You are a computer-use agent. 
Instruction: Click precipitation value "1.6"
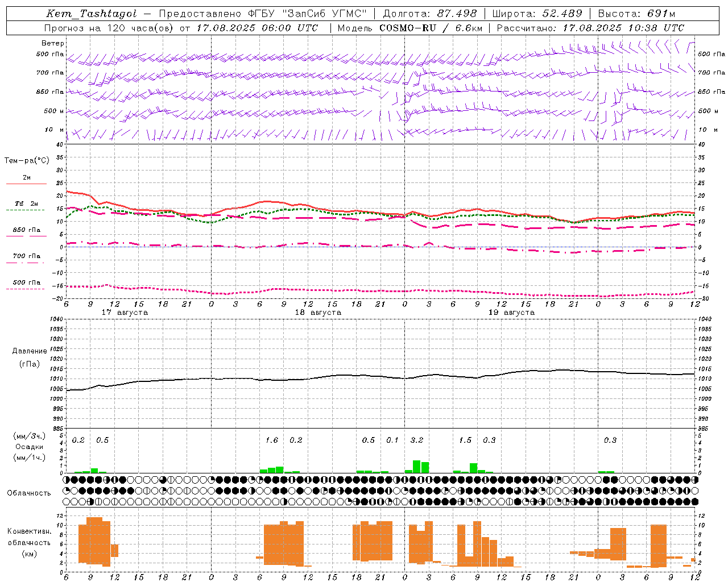[x=272, y=440]
